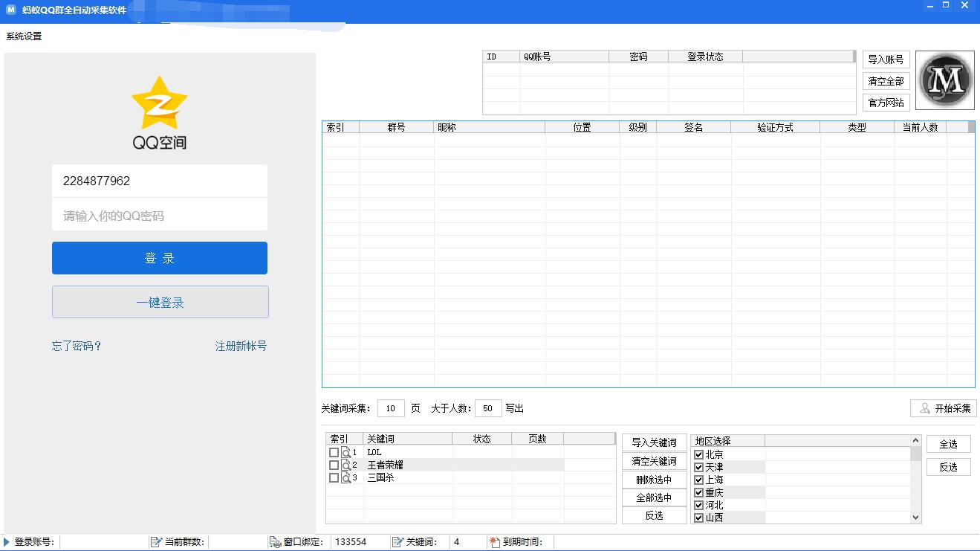Click the 状态 keyword column header

(x=482, y=439)
